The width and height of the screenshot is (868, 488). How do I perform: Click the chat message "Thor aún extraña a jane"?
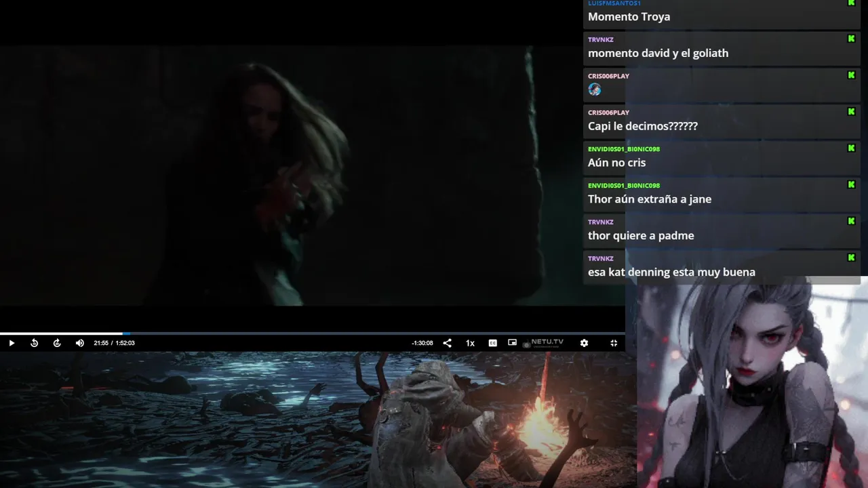650,199
